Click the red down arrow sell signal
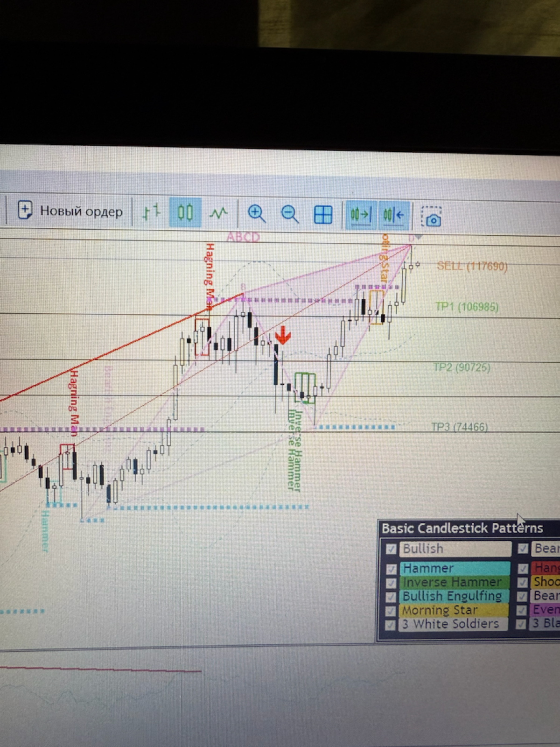This screenshot has height=747, width=560. [283, 335]
